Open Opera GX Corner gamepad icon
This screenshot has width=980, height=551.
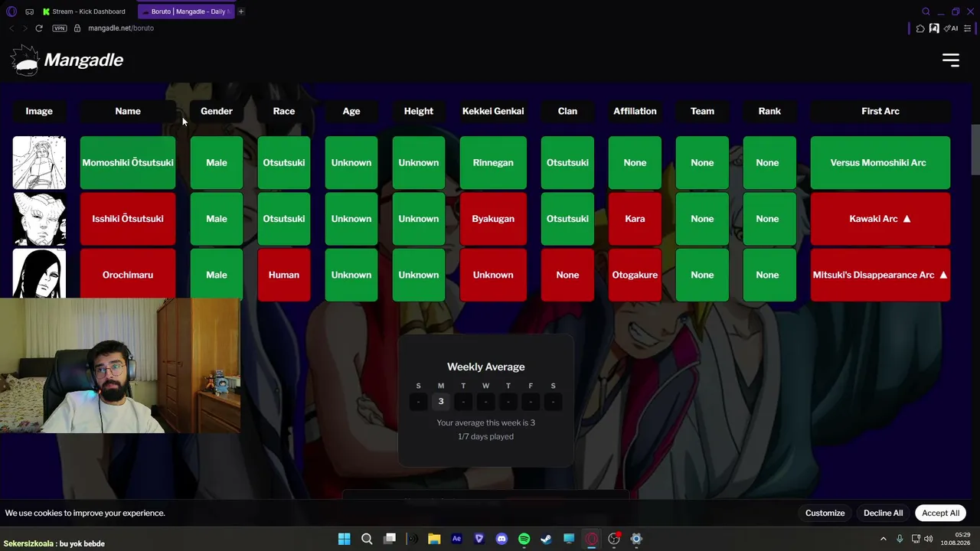29,11
